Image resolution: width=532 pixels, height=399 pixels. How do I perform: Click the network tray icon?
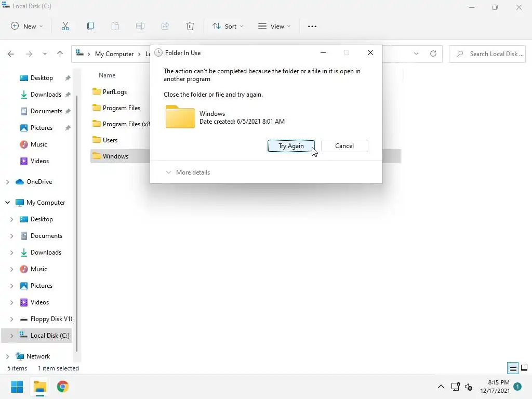[x=455, y=387]
